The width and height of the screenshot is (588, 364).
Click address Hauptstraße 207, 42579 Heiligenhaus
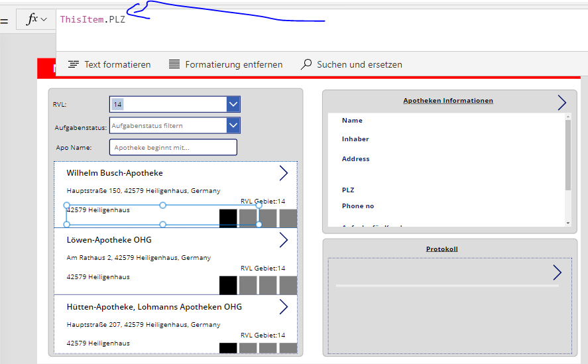(x=143, y=325)
